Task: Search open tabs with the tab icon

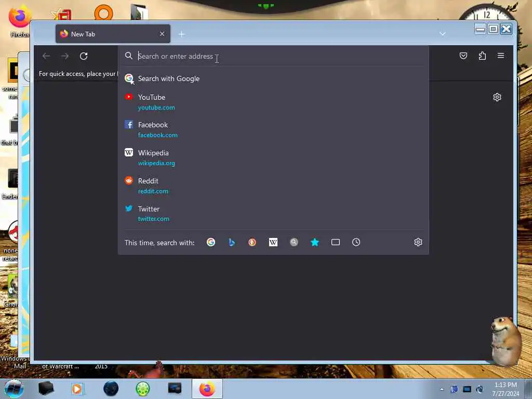Action: click(336, 242)
